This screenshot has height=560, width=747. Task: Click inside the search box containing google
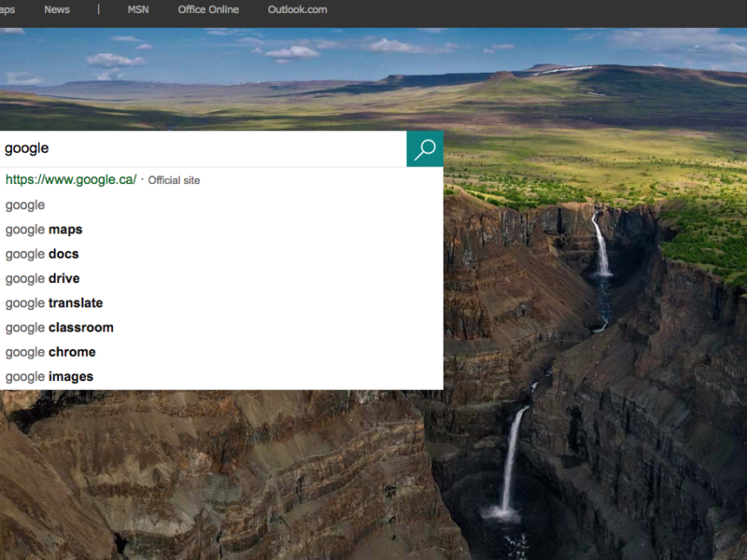click(203, 148)
